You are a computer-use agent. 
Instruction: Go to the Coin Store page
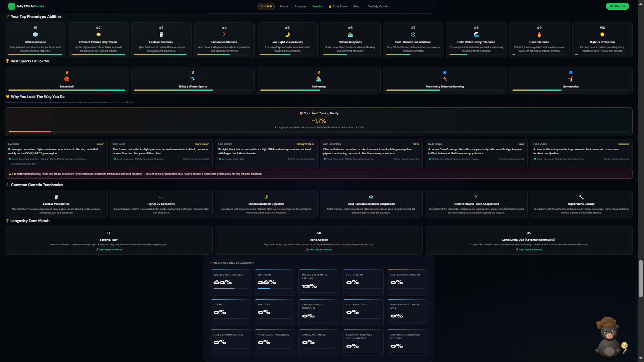pos(338,6)
